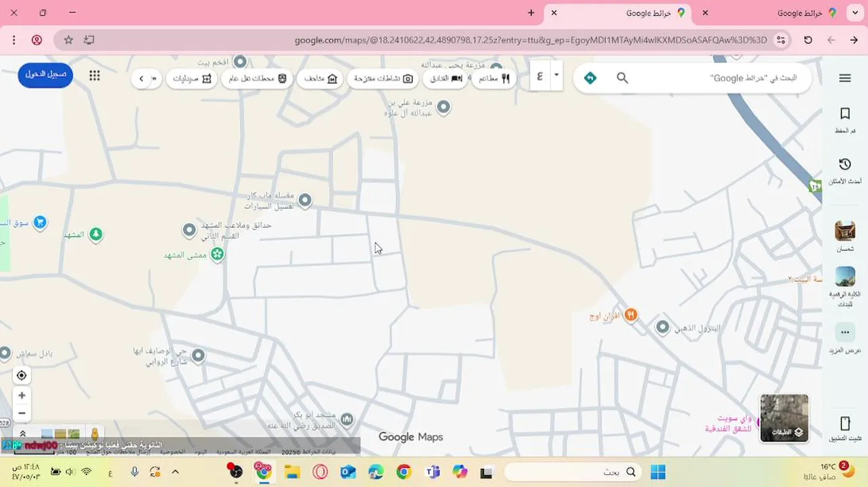Select the Museums (متاحف) category chip

click(x=320, y=78)
